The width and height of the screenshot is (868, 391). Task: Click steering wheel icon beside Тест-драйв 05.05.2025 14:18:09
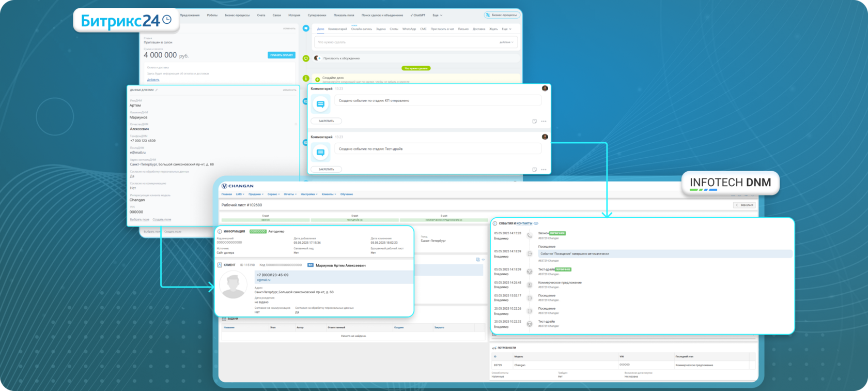click(x=530, y=272)
